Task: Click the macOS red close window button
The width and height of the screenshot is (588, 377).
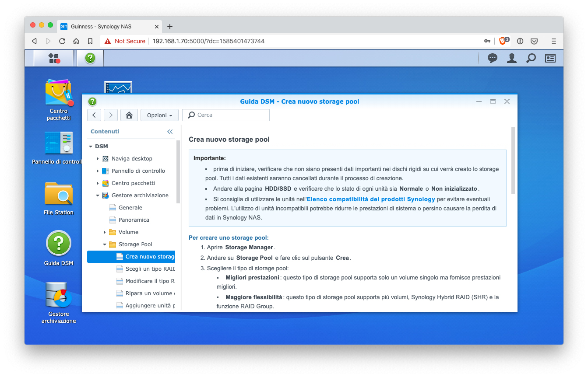Action: pos(33,25)
